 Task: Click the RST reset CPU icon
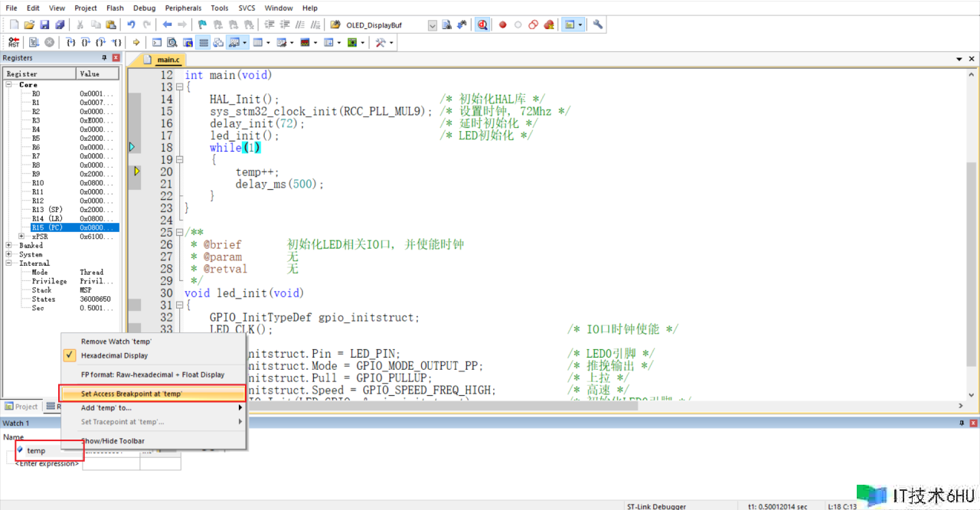coord(13,43)
